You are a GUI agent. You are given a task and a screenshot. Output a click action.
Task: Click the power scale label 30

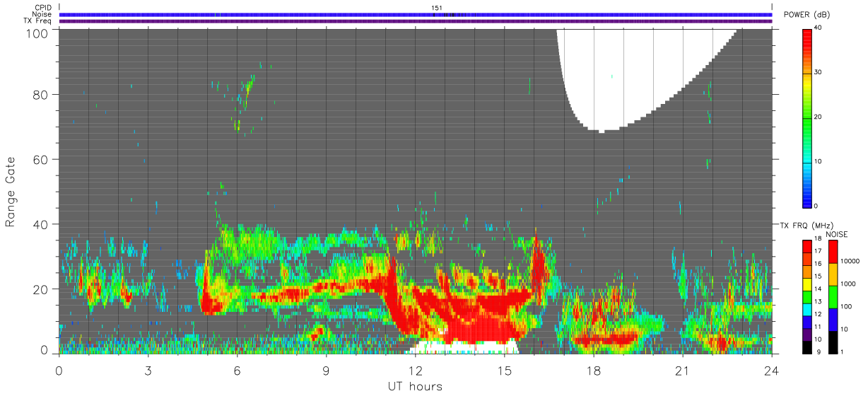[817, 73]
